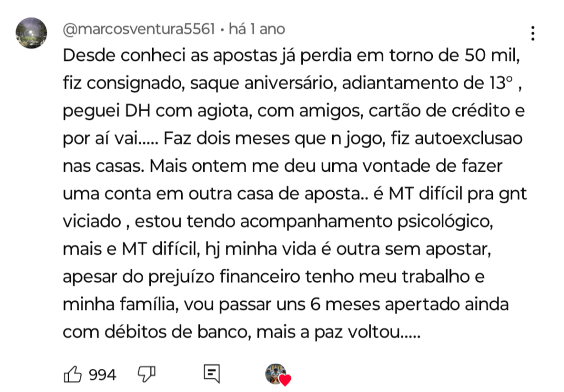
Task: Click the reply icon below the comment
Action: point(211,374)
